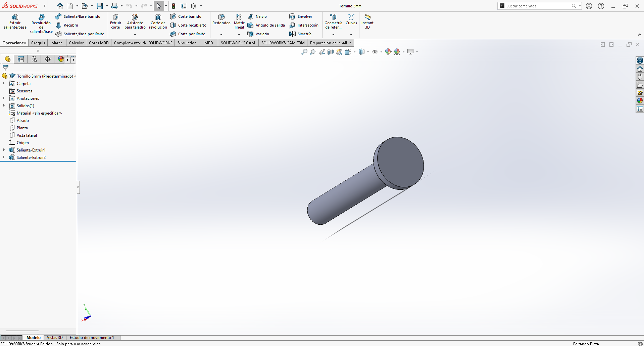Screen dimensions: 644x346
Task: Select the Extruir saliente/base tool
Action: (x=15, y=22)
